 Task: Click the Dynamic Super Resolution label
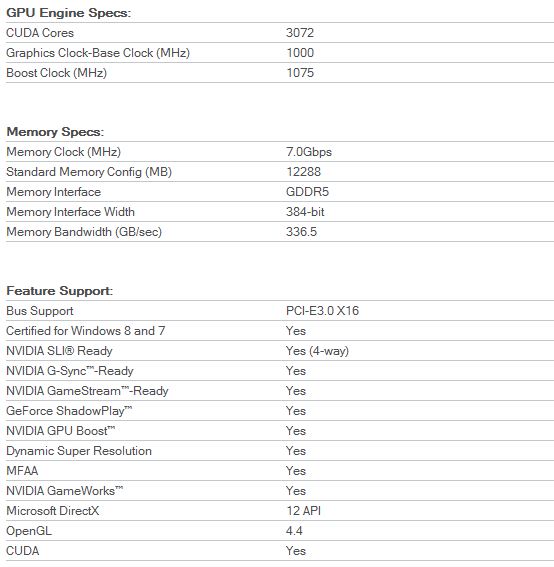tap(79, 451)
